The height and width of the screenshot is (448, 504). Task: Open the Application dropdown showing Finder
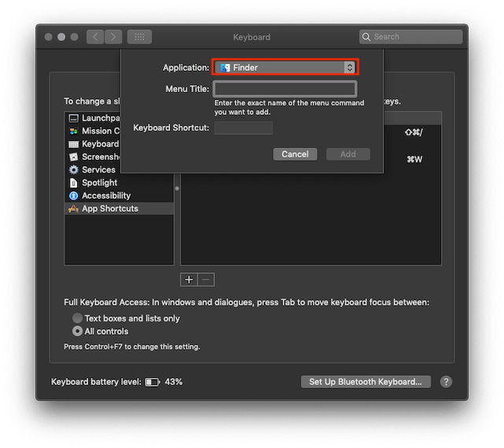click(x=285, y=68)
